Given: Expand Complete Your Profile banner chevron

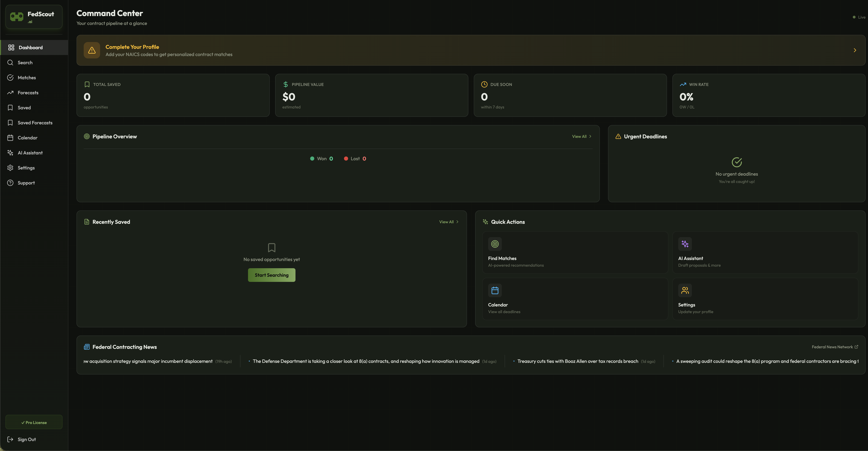Looking at the screenshot, I should pyautogui.click(x=855, y=50).
